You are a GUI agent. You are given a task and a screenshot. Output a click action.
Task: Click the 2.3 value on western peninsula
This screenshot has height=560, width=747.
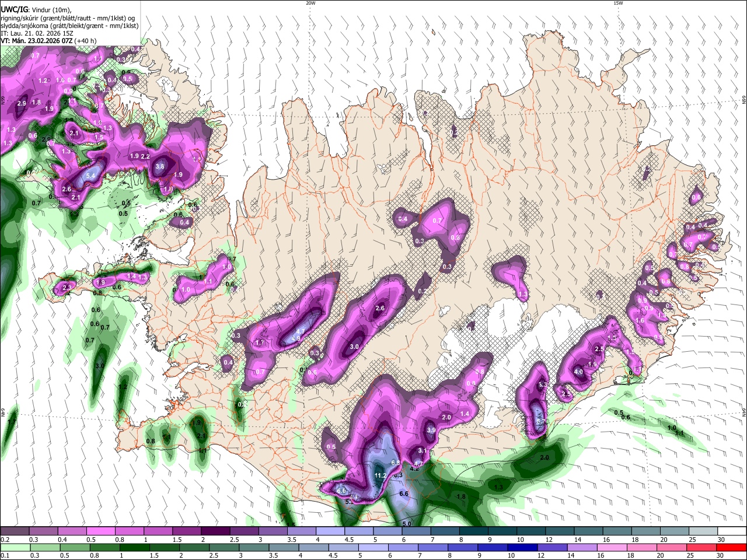[x=67, y=287]
